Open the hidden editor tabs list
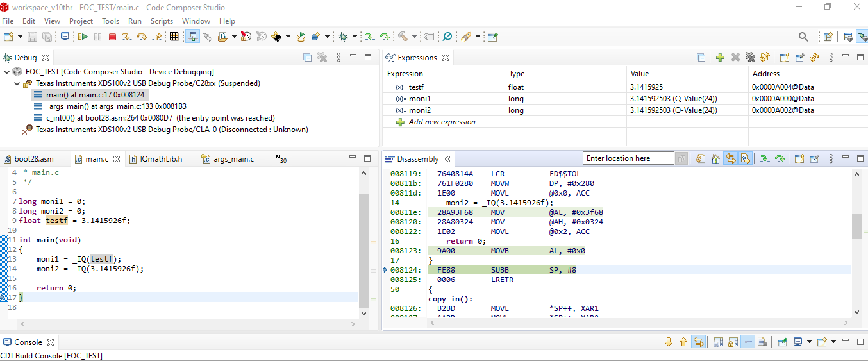 point(281,158)
